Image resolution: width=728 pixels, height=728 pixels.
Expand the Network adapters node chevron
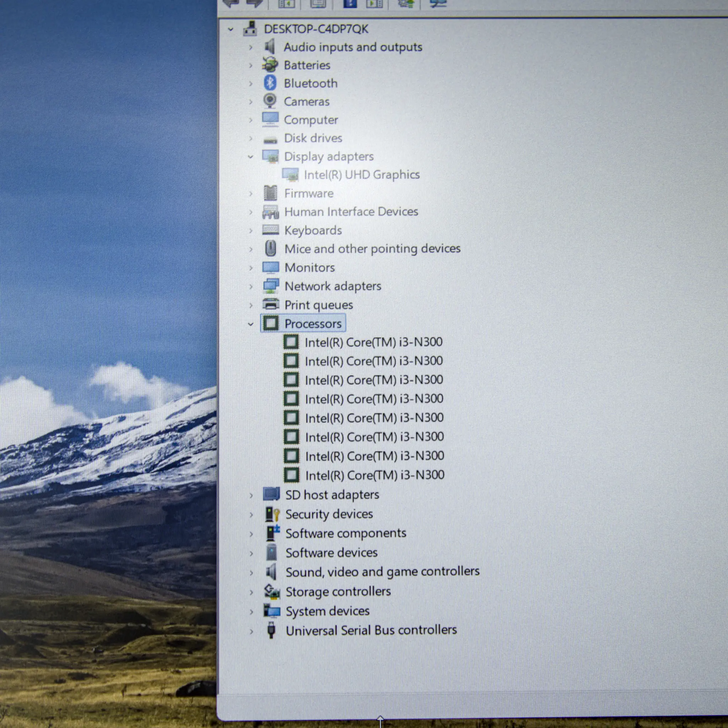point(251,287)
